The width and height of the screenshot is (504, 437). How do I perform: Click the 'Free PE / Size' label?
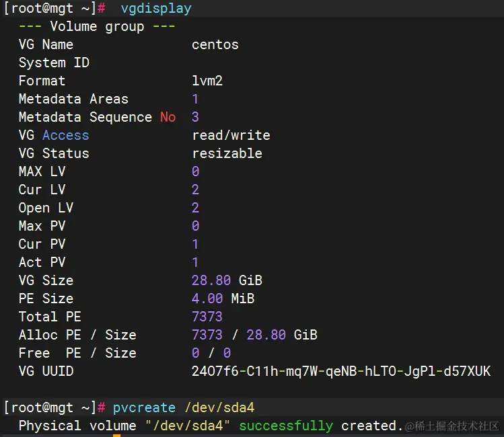coord(77,353)
